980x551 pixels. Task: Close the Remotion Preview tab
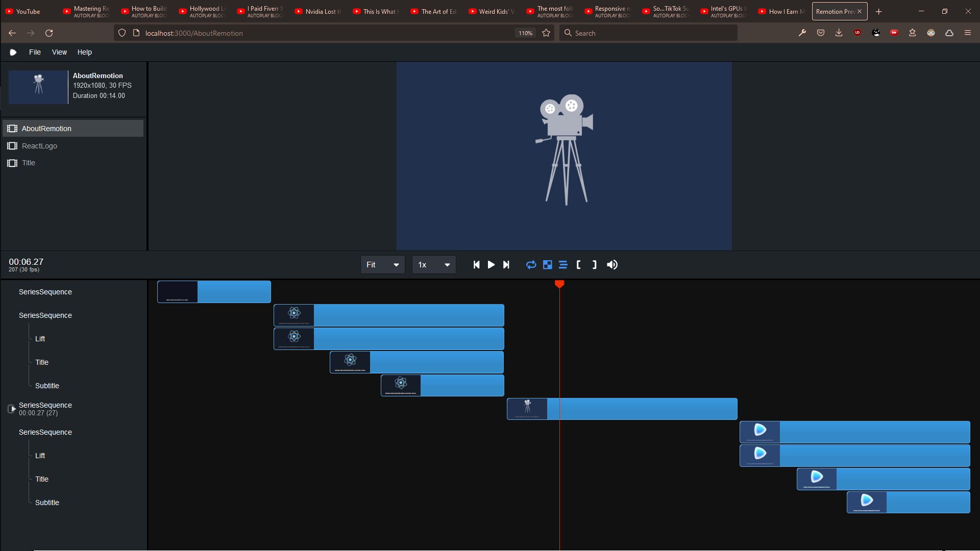click(x=860, y=11)
